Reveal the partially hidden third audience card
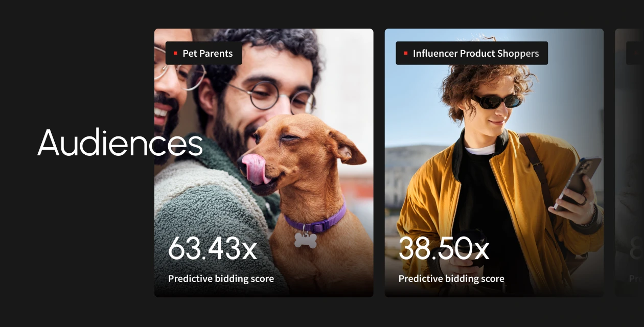The height and width of the screenshot is (327, 644). tap(629, 162)
